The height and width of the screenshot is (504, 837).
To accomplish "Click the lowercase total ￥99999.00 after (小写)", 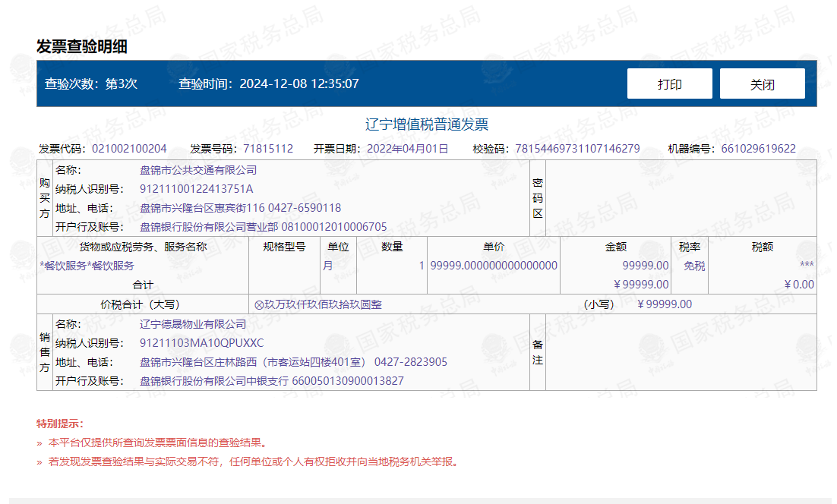I will pos(665,304).
